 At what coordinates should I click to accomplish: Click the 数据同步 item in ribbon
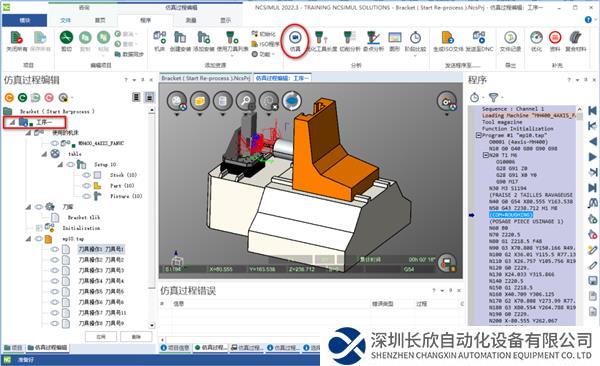(x=129, y=54)
